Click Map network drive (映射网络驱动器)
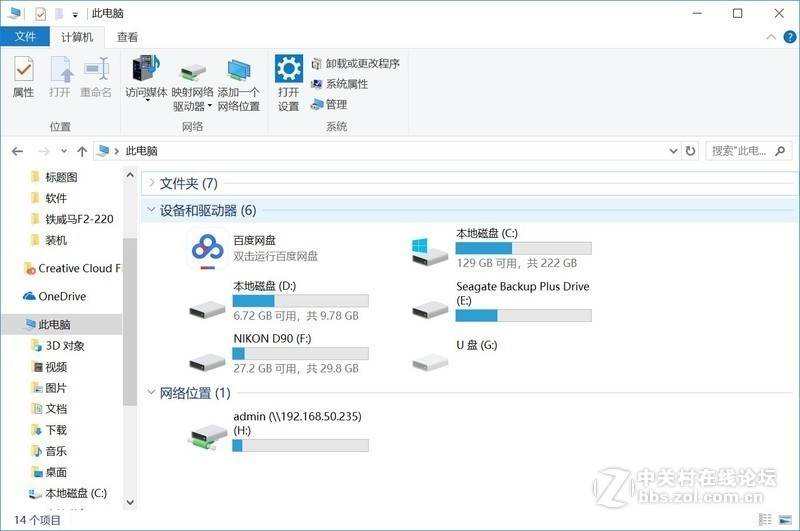The image size is (800, 531). 192,87
